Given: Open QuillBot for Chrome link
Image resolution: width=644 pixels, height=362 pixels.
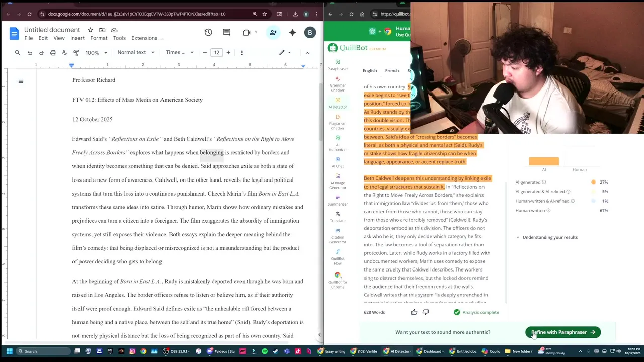Looking at the screenshot, I should click(338, 280).
